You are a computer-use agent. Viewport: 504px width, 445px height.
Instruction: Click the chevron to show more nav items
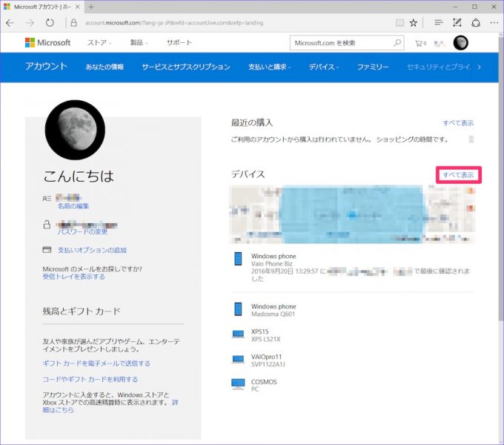[480, 67]
